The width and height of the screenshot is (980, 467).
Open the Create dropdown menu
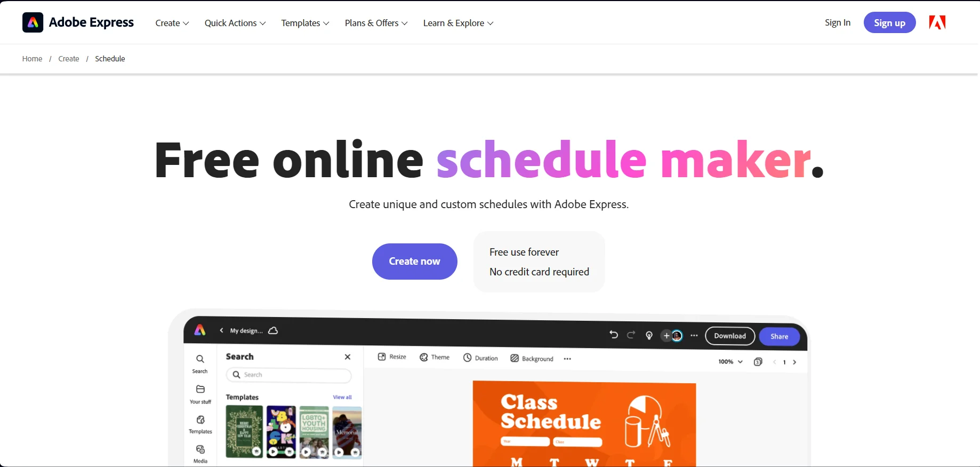click(x=172, y=23)
